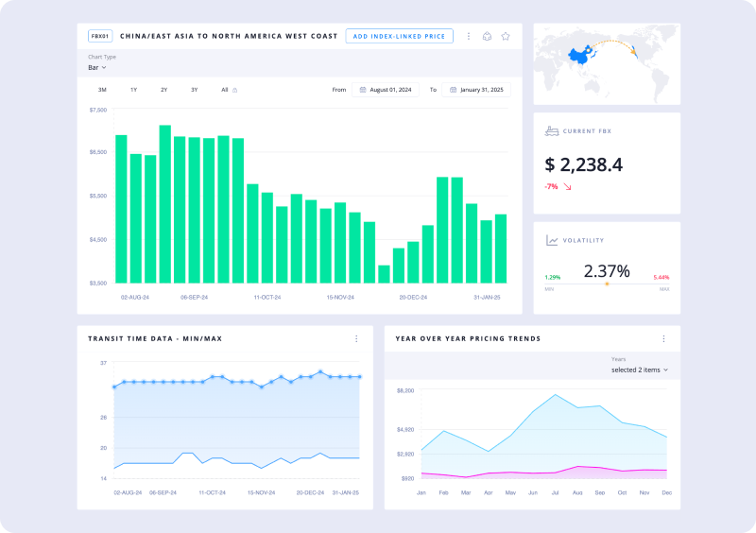Open the From date picker August 01, 2024

(x=386, y=90)
